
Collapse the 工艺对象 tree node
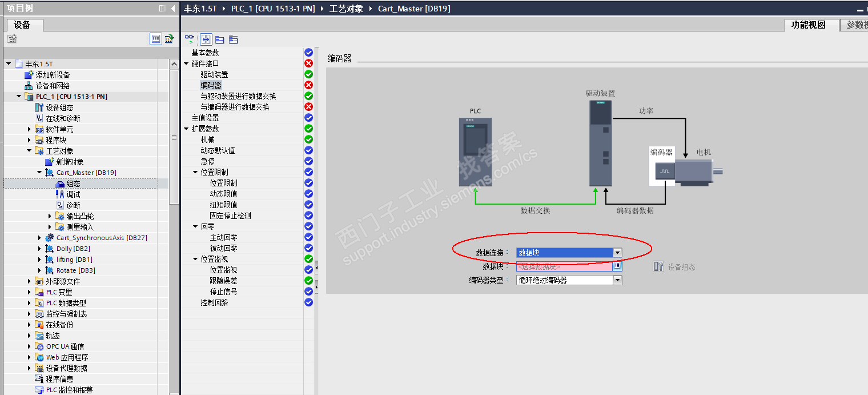point(29,151)
